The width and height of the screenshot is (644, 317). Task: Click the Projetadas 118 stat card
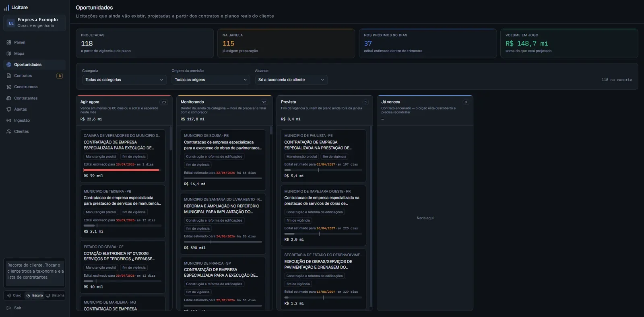click(145, 43)
